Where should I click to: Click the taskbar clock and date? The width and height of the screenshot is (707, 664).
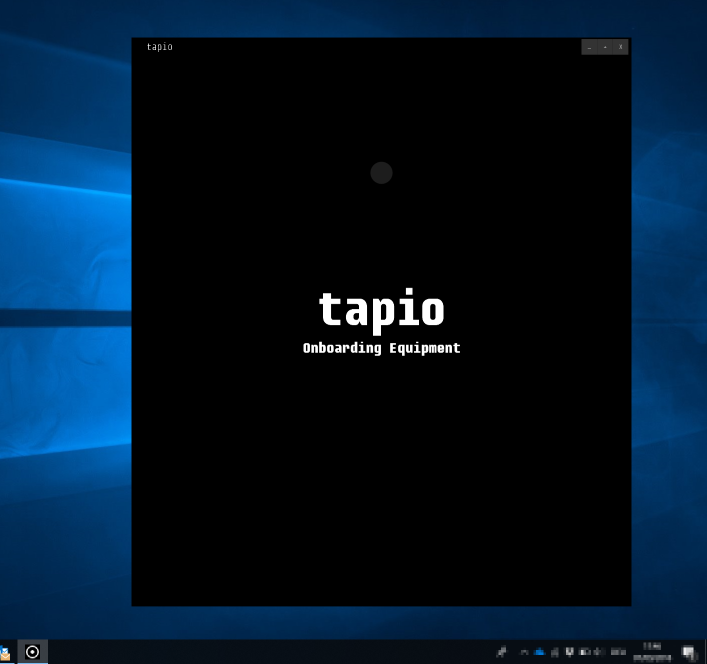point(652,652)
